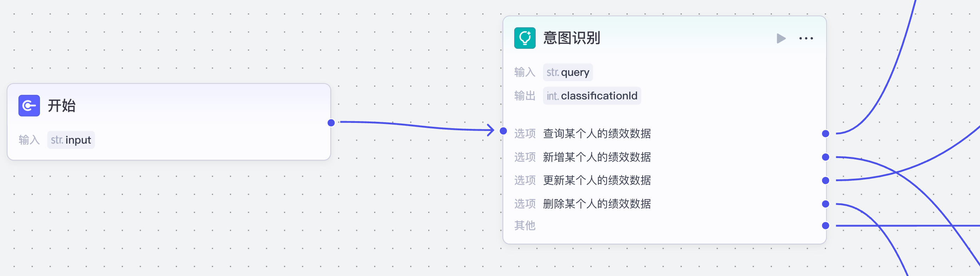Select option 更新某个人的绩效数据
This screenshot has height=276, width=980.
pyautogui.click(x=596, y=180)
